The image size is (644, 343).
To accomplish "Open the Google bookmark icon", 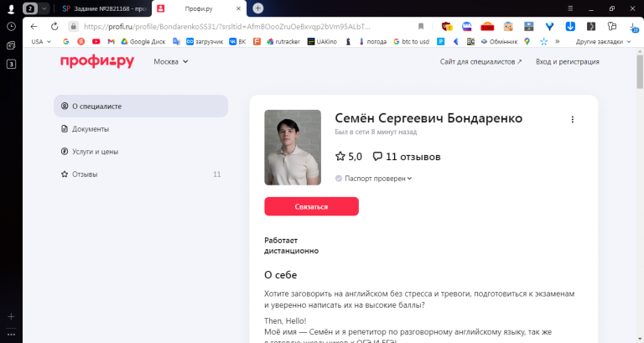I will coord(65,41).
